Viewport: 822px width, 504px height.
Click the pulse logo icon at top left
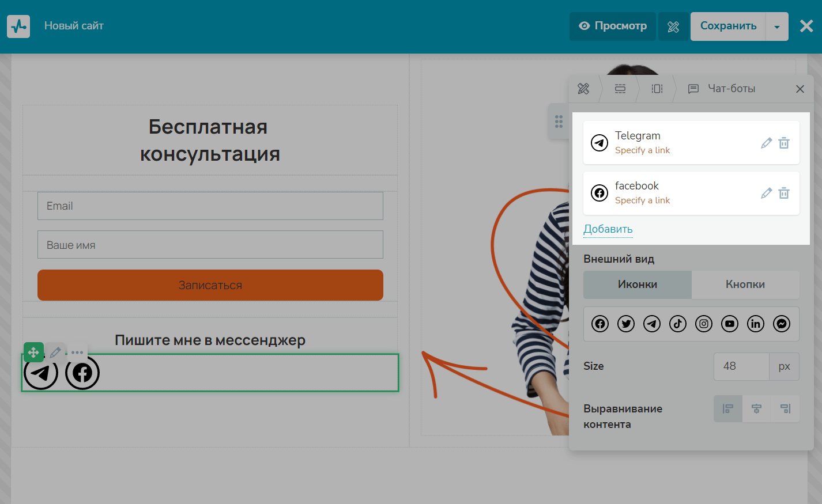click(18, 26)
